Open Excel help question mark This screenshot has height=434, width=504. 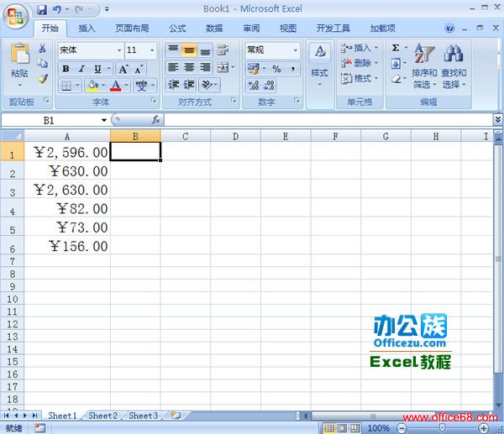pos(449,29)
